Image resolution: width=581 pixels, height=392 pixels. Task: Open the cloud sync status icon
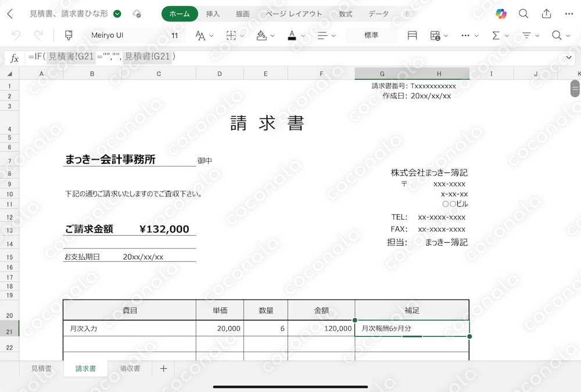[137, 14]
